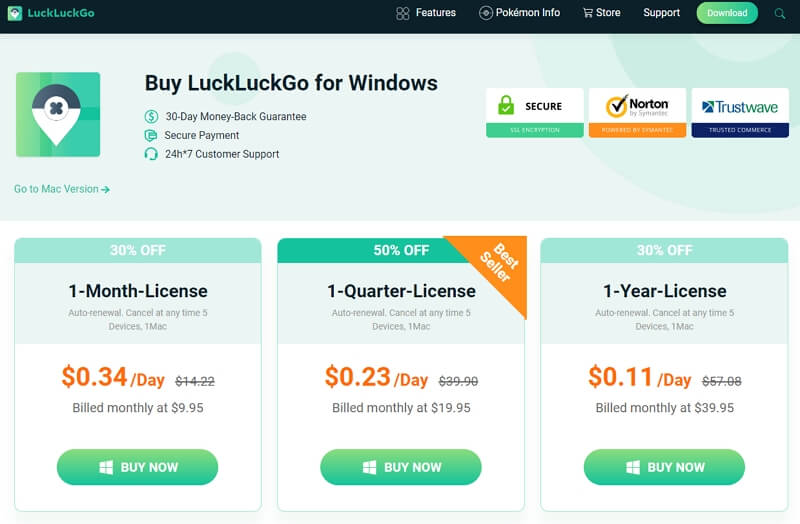
Task: Click the Buy LuckLuckGo for Windows heading
Action: tap(291, 83)
